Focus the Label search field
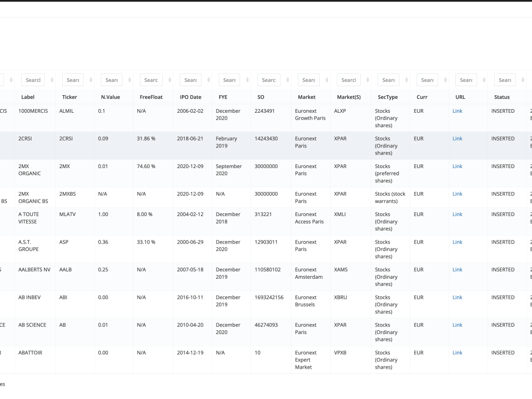This screenshot has width=532, height=399. [x=33, y=80]
